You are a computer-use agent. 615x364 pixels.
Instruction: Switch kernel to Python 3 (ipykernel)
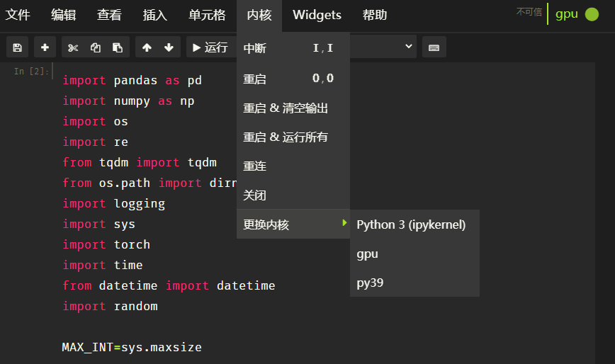(x=414, y=224)
